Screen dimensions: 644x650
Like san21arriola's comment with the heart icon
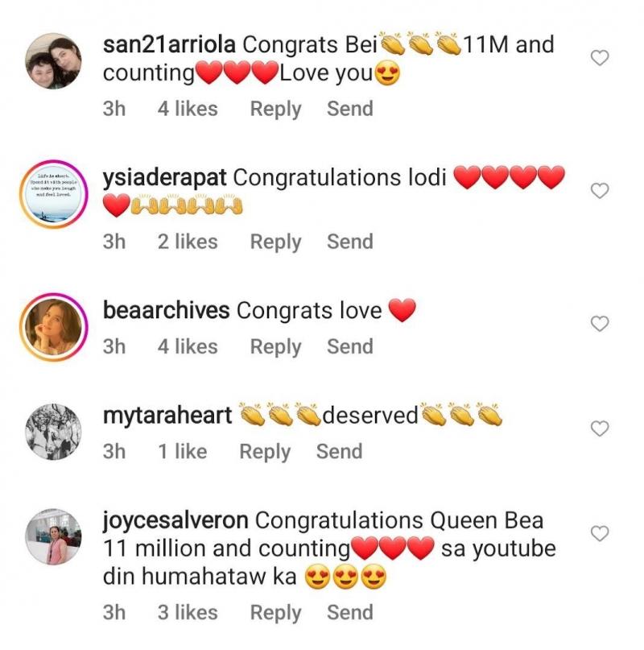(600, 58)
